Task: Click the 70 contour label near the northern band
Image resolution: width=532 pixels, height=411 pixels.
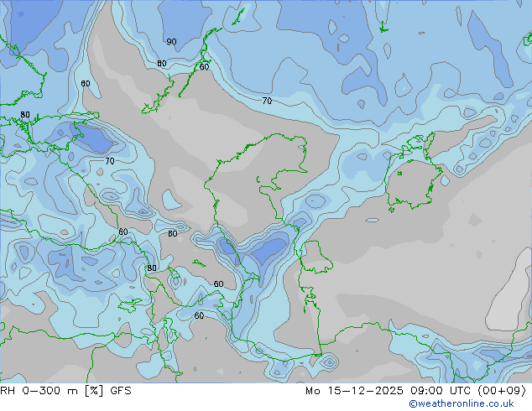Action: coord(267,101)
